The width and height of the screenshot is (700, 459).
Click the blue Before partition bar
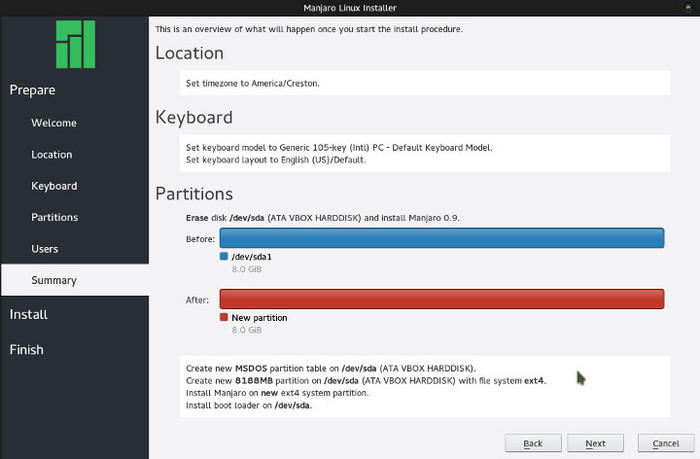[x=441, y=238]
